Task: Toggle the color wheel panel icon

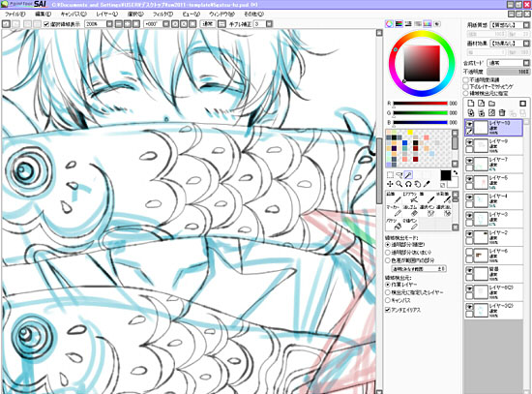Action: pyautogui.click(x=389, y=24)
